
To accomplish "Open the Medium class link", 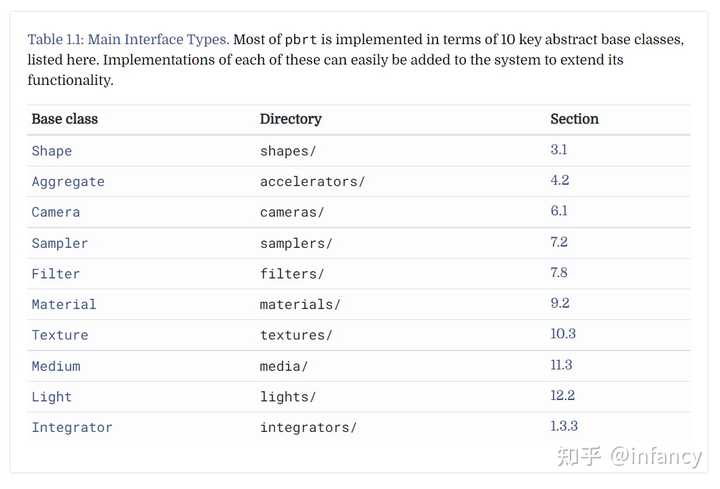I will (x=56, y=366).
